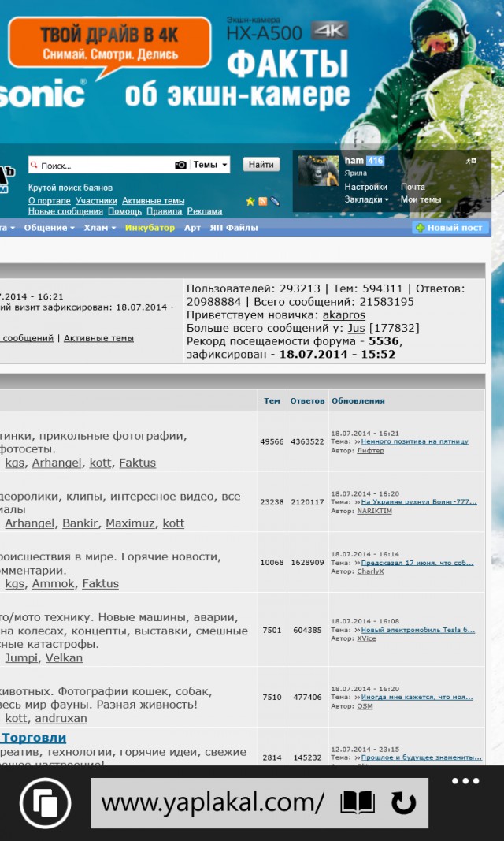The image size is (504, 841).
Task: Open the orange RSS feed icon
Action: (x=262, y=202)
